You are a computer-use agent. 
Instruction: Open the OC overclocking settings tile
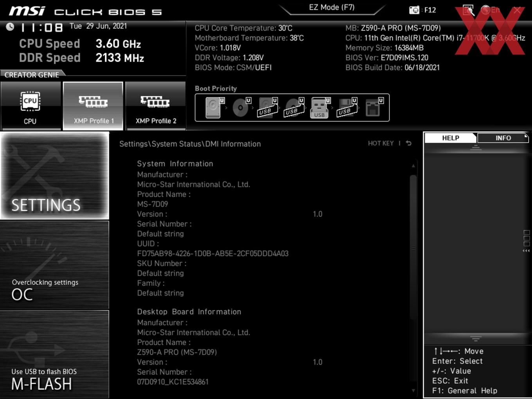55,265
